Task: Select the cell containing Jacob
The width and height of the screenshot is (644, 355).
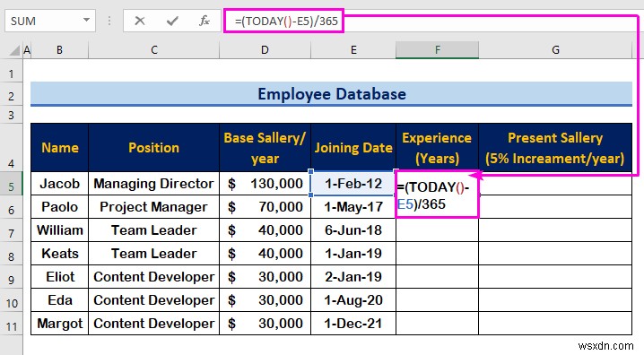Action: click(x=59, y=184)
